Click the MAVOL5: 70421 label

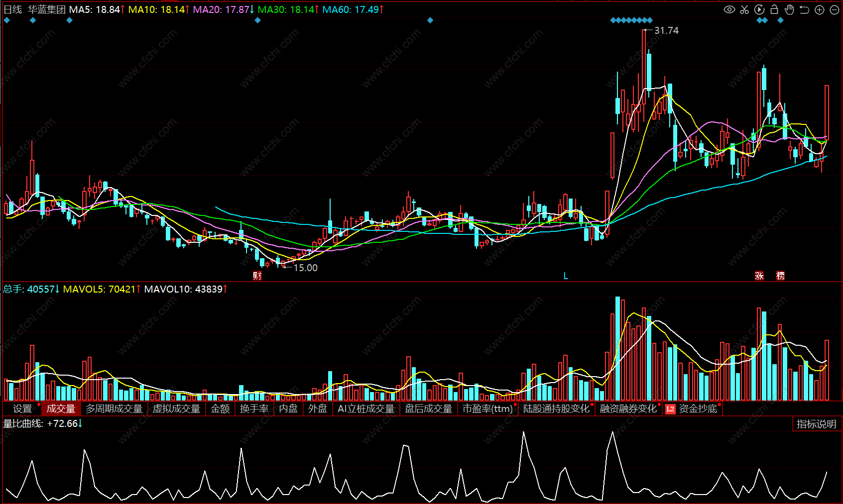click(102, 289)
